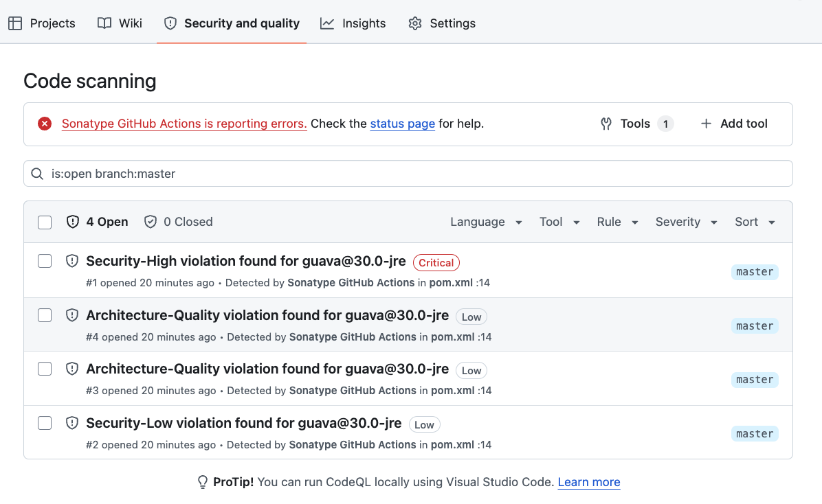Click the Tools wrench icon
822x504 pixels.
click(x=606, y=124)
